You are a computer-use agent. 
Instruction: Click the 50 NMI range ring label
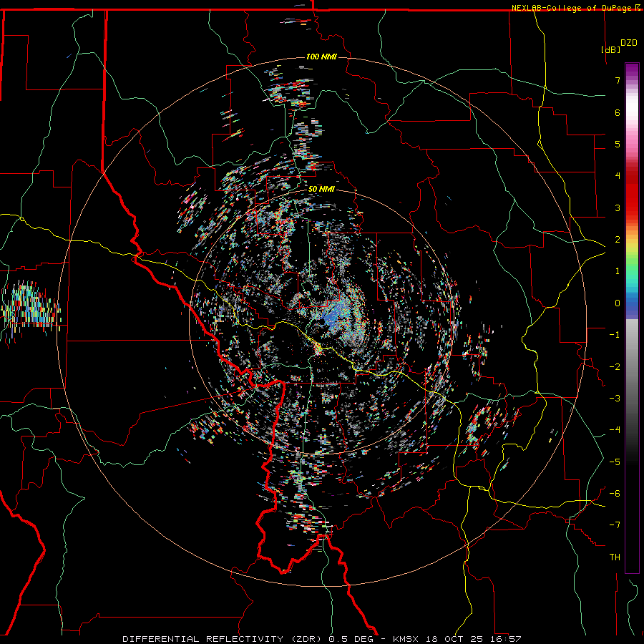pos(321,189)
